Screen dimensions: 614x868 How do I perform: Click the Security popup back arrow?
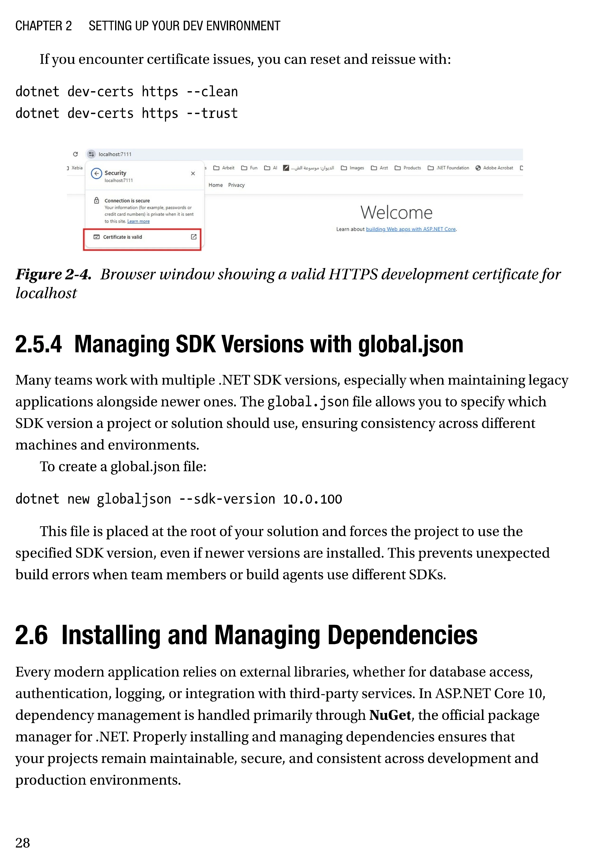(96, 174)
